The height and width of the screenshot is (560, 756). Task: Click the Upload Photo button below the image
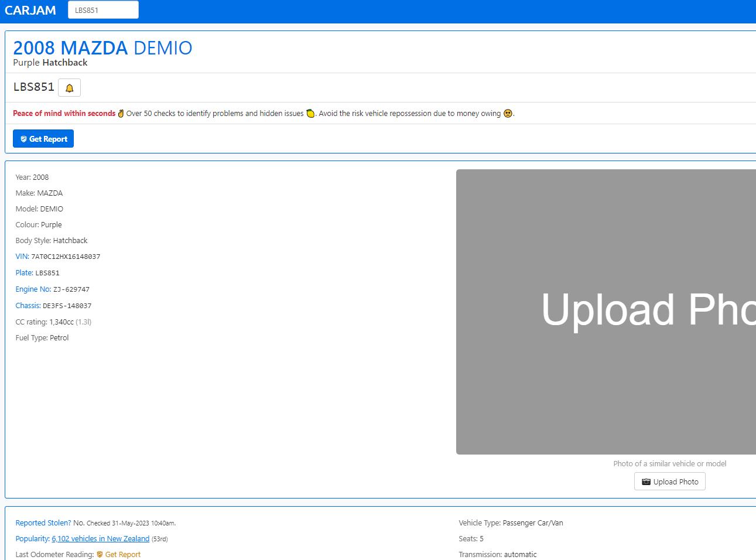[670, 482]
